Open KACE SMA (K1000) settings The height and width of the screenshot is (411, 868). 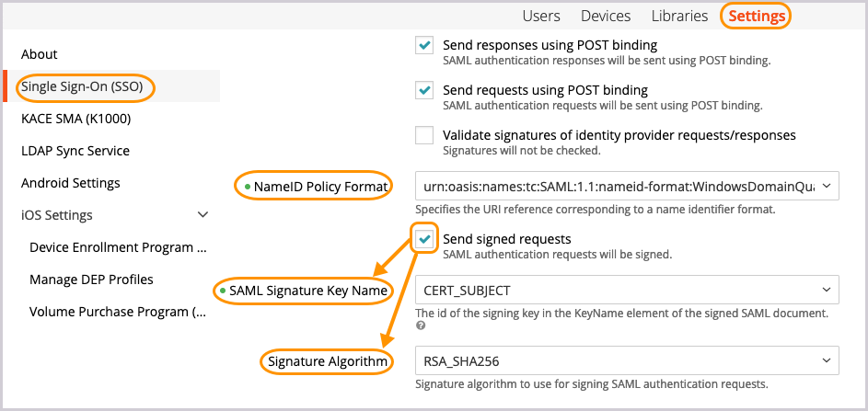(75, 119)
